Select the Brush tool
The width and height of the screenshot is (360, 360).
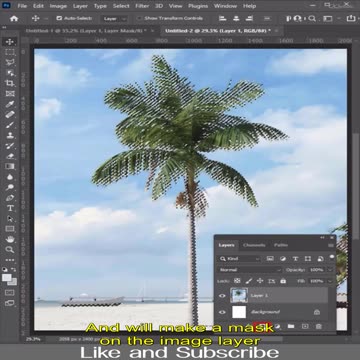click(10, 125)
